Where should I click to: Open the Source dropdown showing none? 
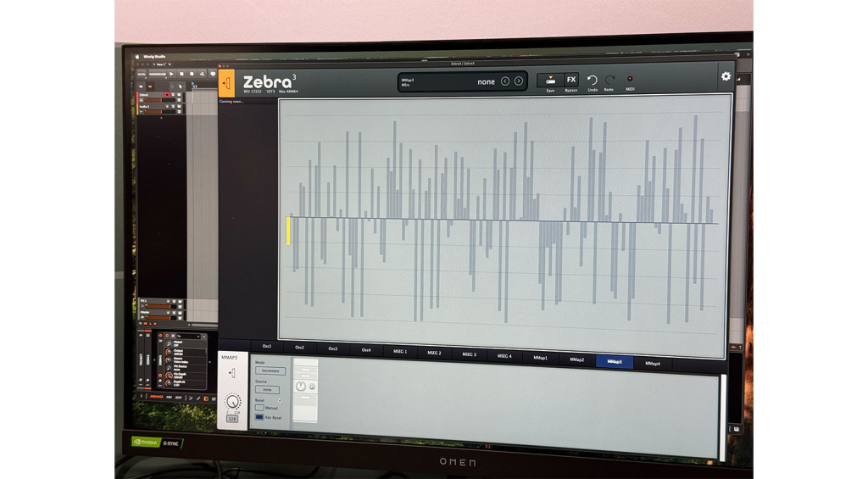click(267, 389)
